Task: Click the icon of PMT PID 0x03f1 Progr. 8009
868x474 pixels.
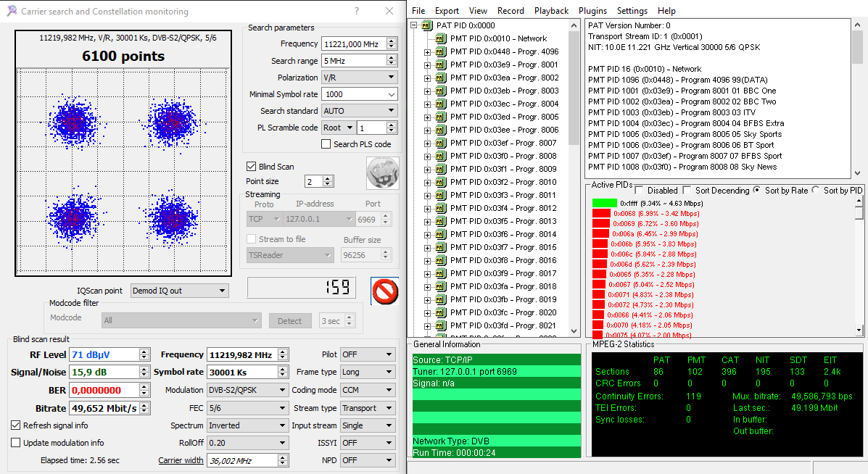Action: [x=440, y=170]
